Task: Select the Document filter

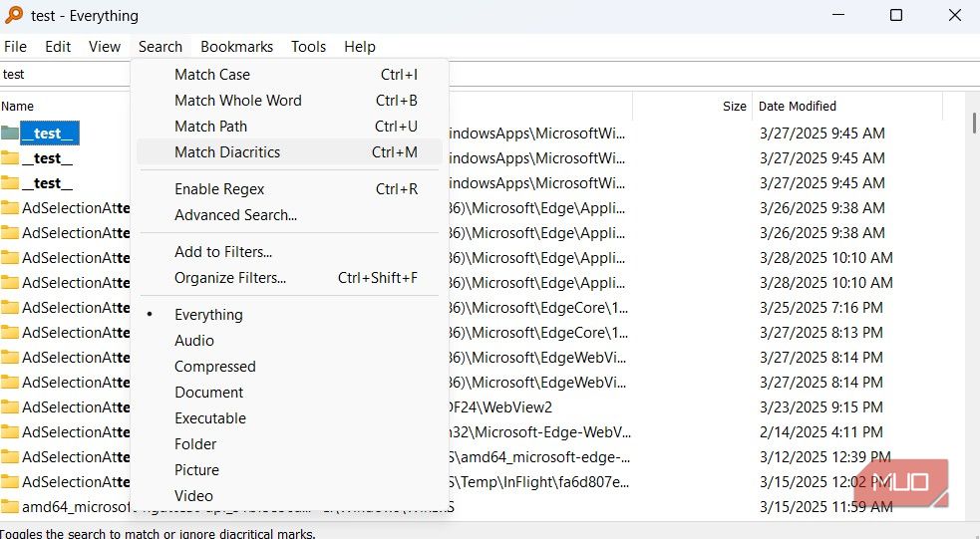Action: pos(289,393)
